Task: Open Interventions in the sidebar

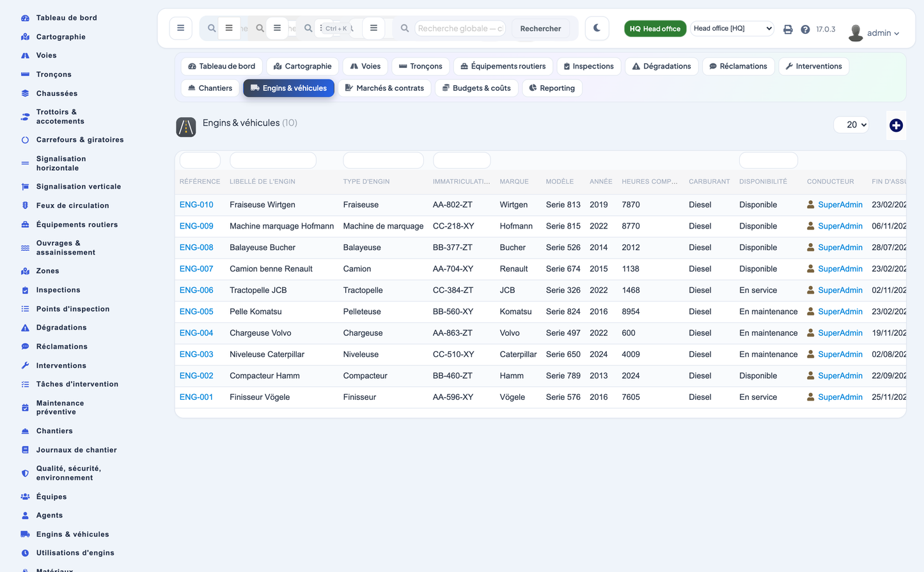Action: click(61, 365)
